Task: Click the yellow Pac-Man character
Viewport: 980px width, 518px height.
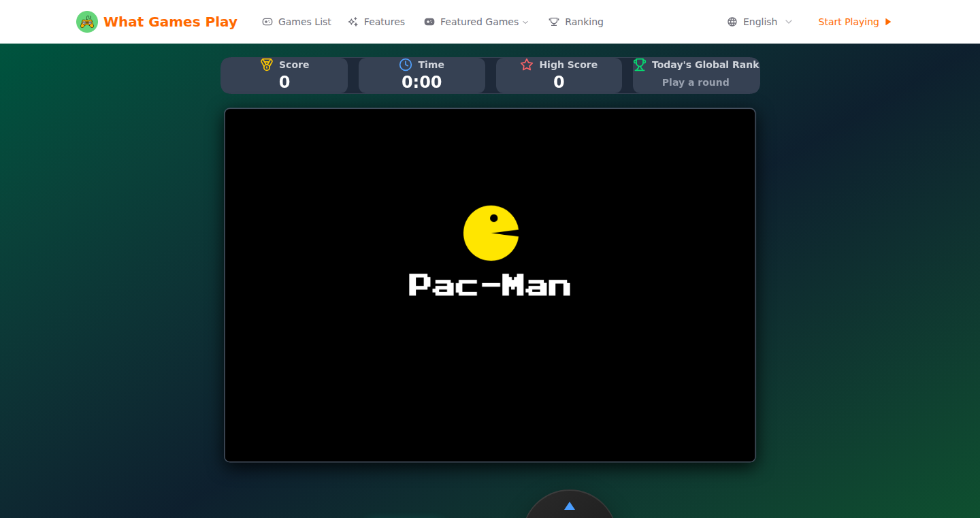Action: [x=491, y=233]
